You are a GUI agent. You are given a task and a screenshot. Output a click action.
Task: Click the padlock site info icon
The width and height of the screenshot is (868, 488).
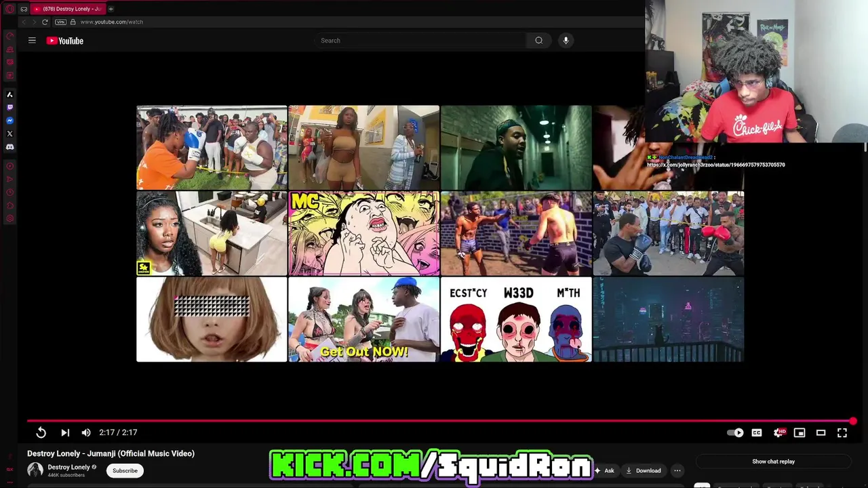pyautogui.click(x=73, y=22)
